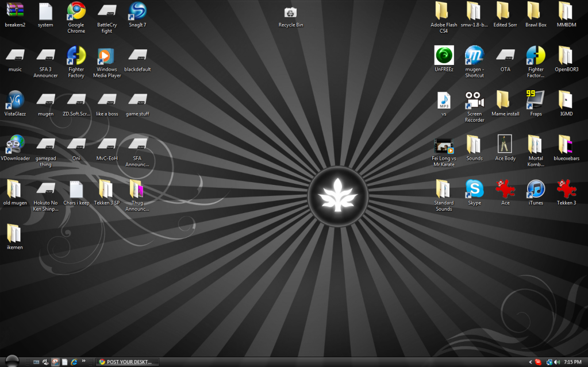Open the Google Chrome desktop shortcut

tap(76, 11)
